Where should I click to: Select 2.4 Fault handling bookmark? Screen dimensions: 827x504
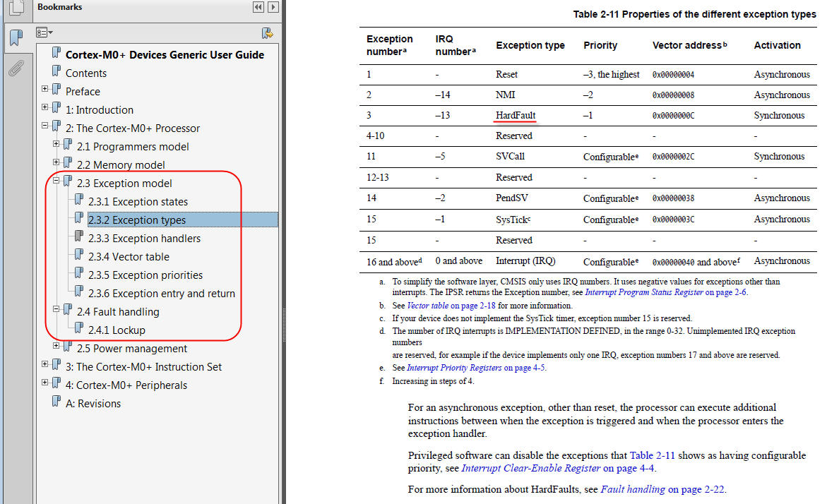point(118,312)
